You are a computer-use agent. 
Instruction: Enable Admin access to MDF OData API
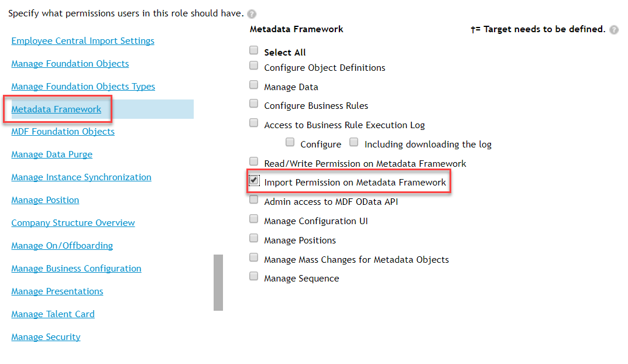pos(253,200)
